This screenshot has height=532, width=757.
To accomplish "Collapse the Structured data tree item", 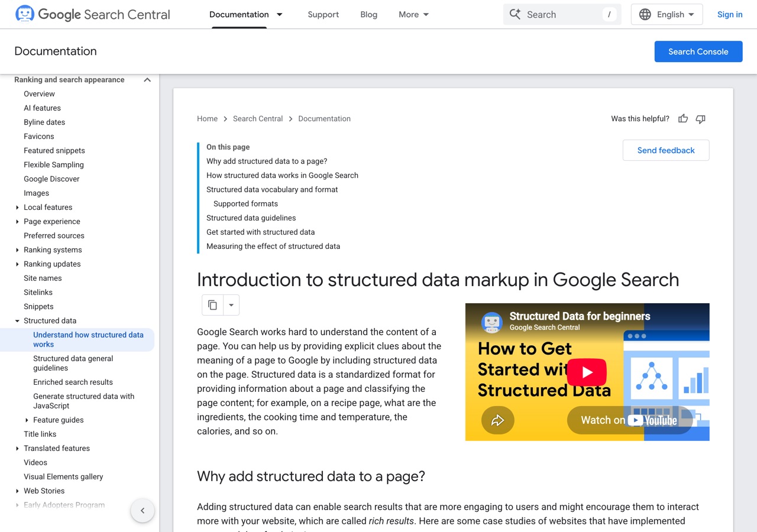I will (x=17, y=321).
